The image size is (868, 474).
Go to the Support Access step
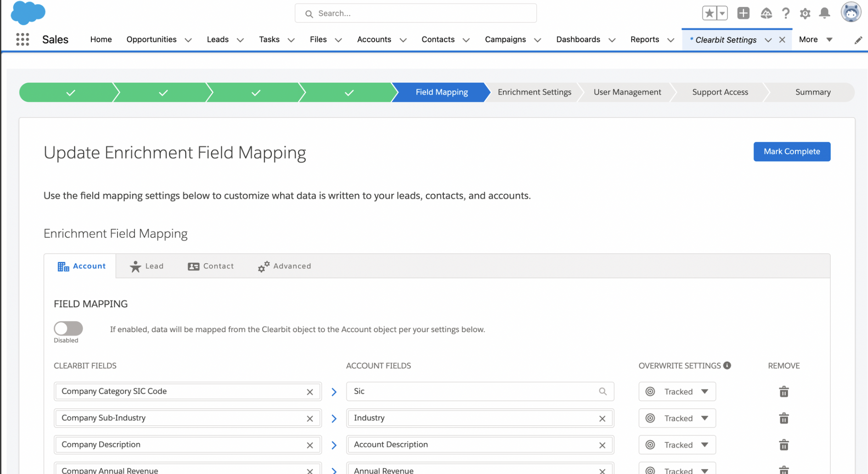click(x=720, y=92)
